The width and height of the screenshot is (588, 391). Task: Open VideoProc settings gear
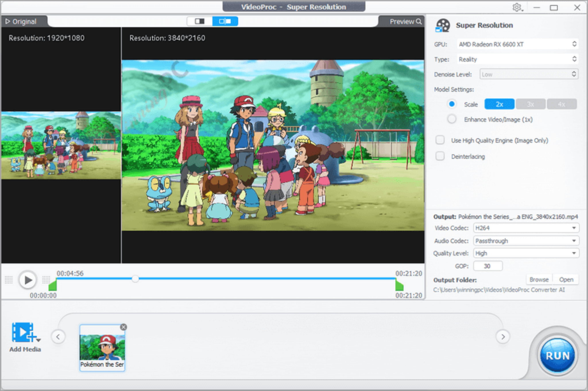click(x=517, y=8)
